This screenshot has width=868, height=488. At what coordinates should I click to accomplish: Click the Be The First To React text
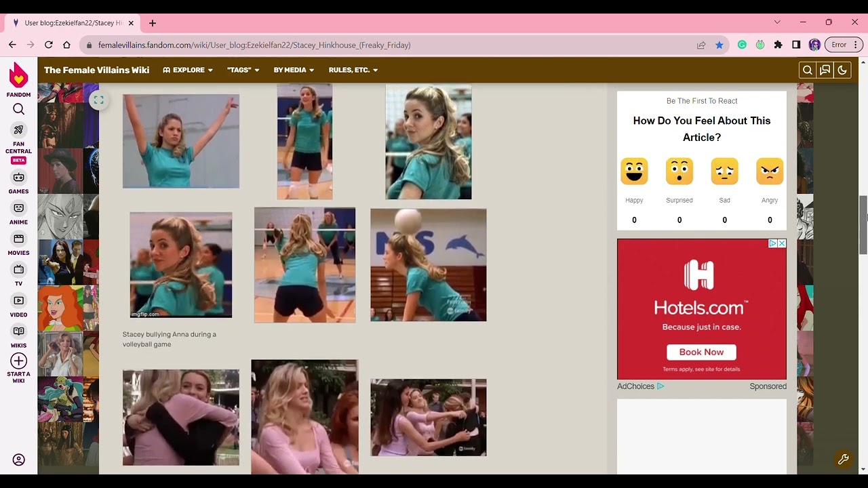(702, 101)
